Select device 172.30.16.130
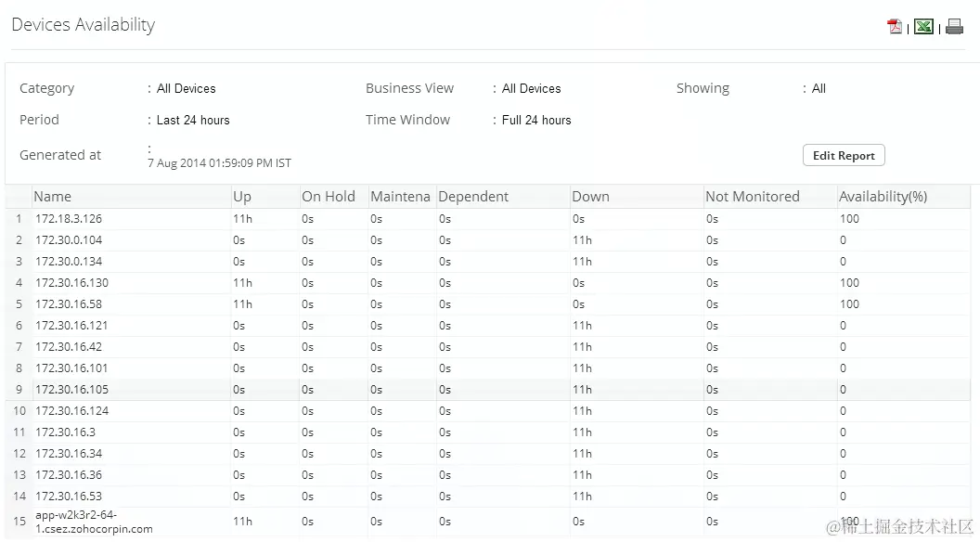Image resolution: width=980 pixels, height=542 pixels. click(x=72, y=282)
